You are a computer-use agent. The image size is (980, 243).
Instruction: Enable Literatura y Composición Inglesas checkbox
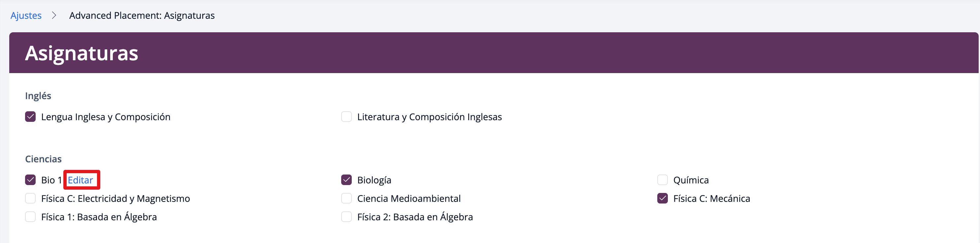point(346,117)
